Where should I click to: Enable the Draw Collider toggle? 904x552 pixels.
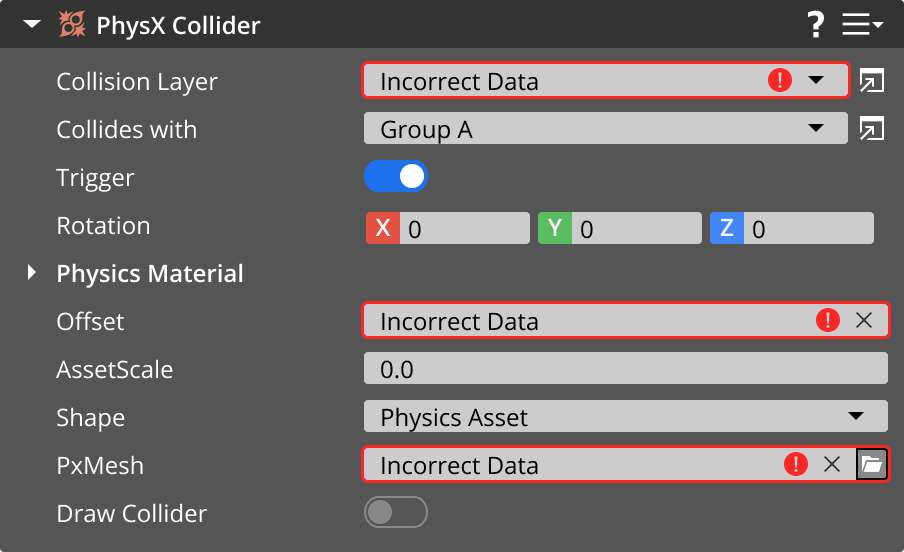click(x=396, y=513)
